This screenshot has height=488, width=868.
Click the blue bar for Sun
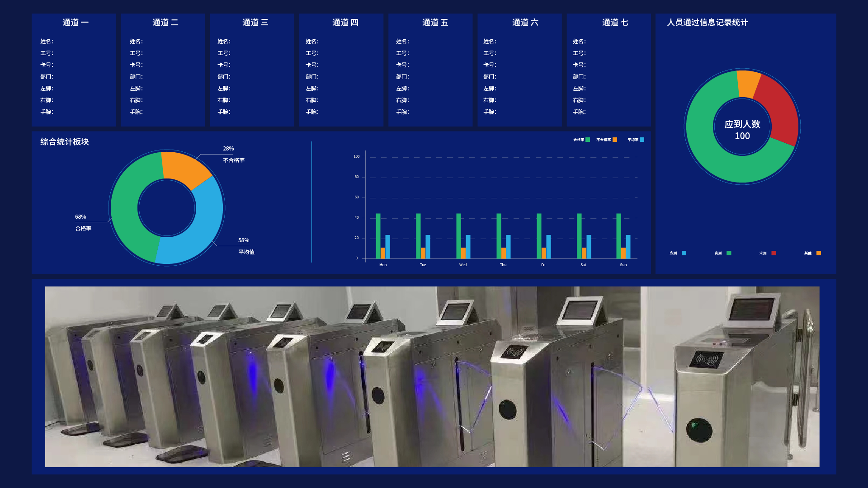point(628,246)
